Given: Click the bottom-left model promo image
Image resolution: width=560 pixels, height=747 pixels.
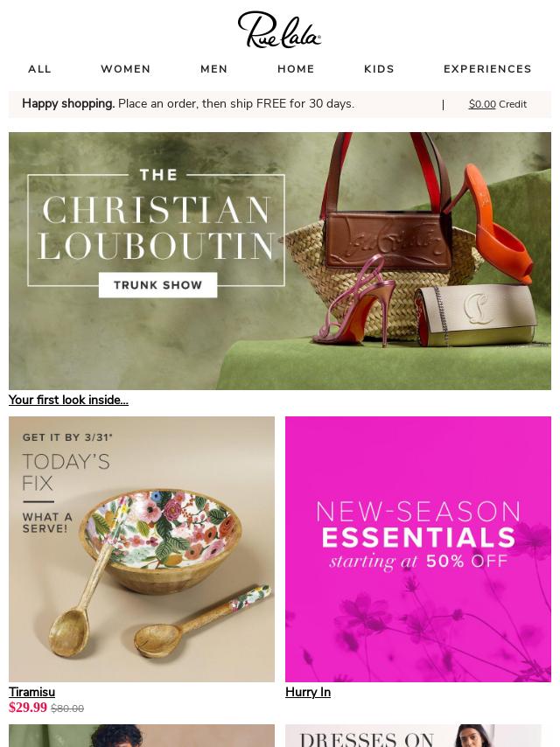Looking at the screenshot, I should click(142, 736).
